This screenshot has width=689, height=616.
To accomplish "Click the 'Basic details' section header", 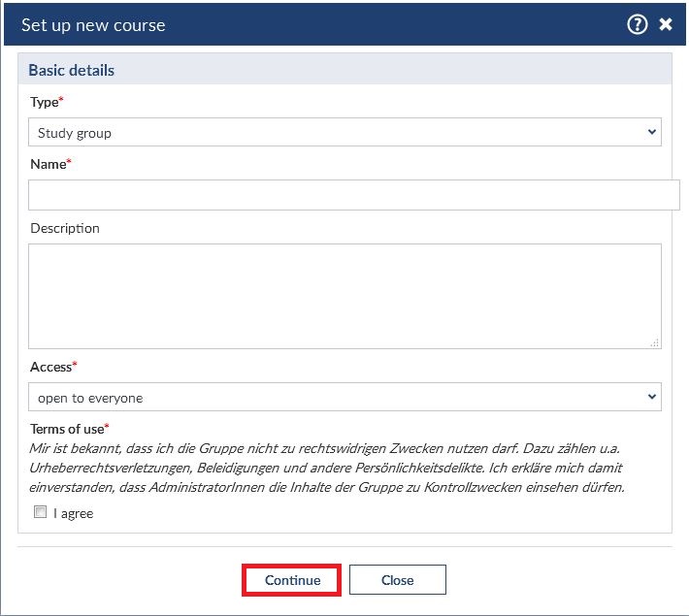I will click(x=72, y=70).
